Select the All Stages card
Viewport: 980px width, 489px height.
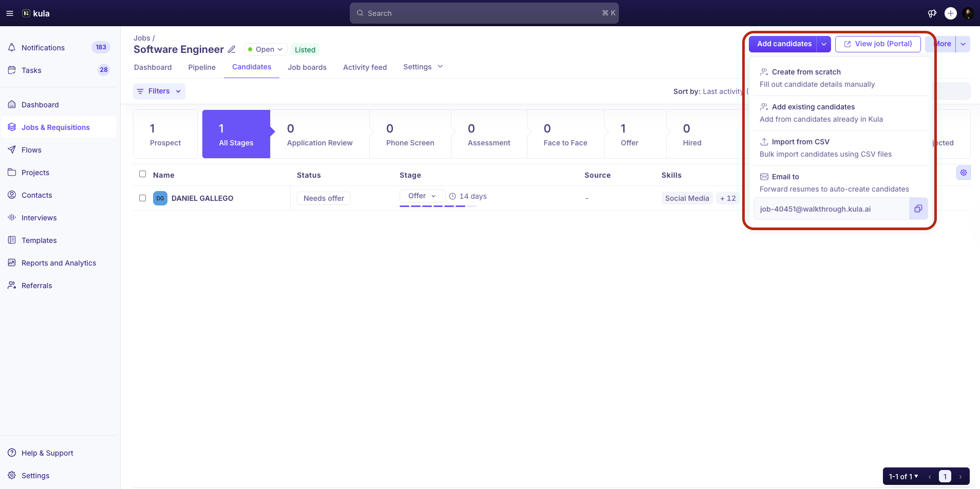pos(236,134)
